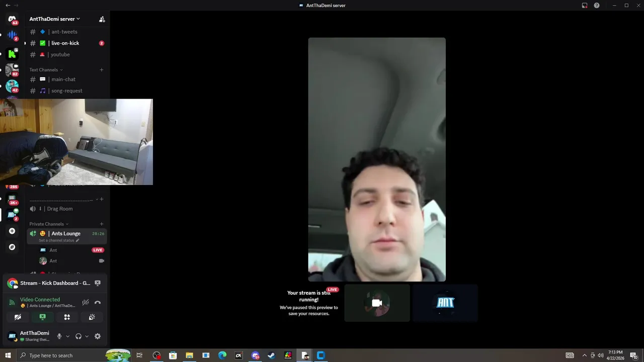Open the server icon with 3K+ badge

[12, 199]
